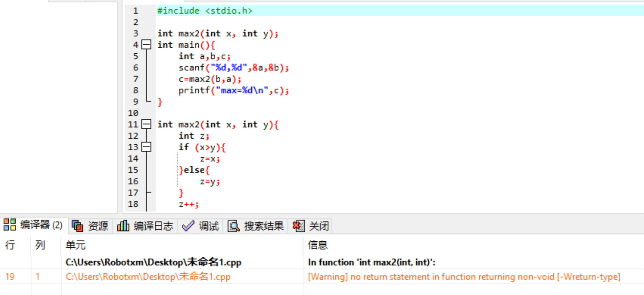
Task: Click the 单元 column header
Action: tap(76, 245)
